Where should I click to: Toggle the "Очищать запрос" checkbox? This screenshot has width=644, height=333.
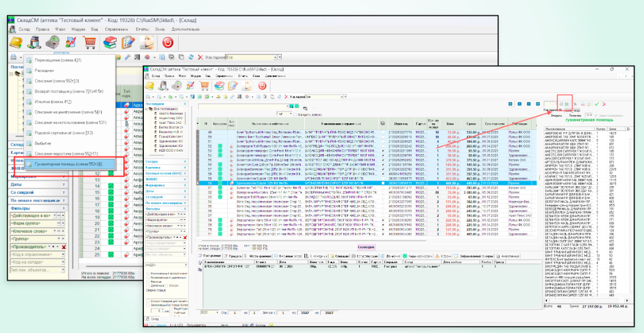coord(296,114)
